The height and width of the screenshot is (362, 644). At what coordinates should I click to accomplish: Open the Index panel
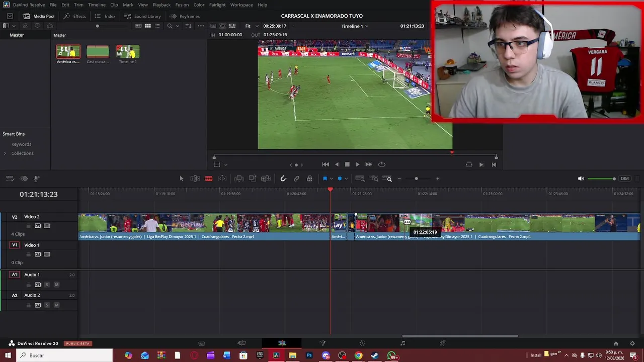click(x=105, y=16)
